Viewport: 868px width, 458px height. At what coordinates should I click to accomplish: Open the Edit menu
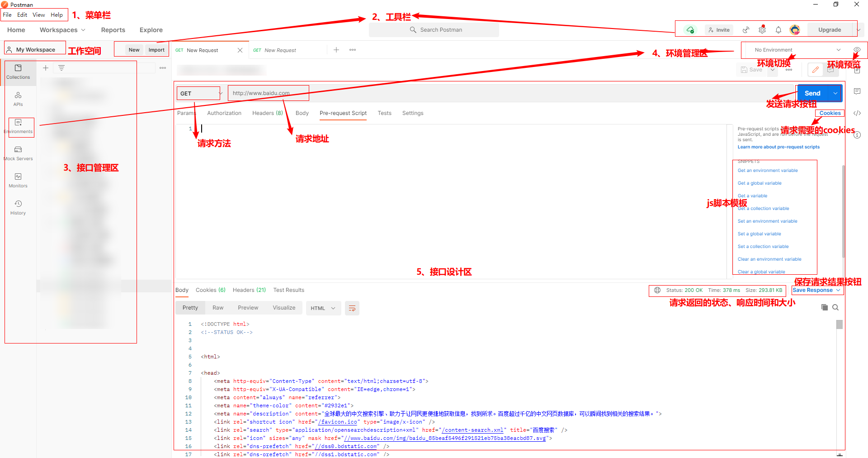(x=22, y=15)
